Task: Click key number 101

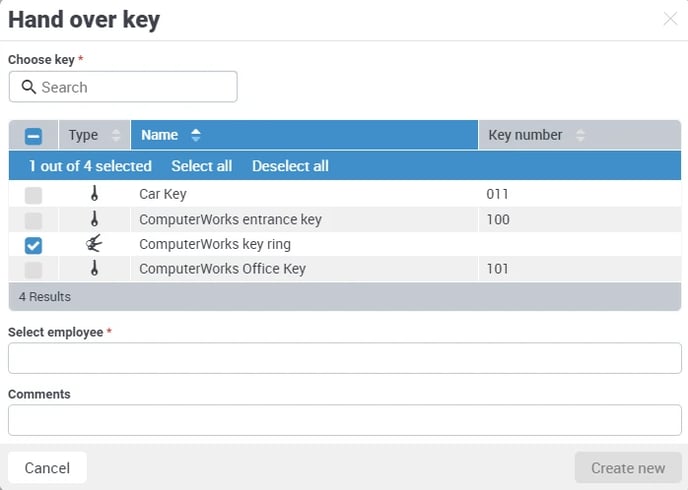Action: (x=498, y=268)
